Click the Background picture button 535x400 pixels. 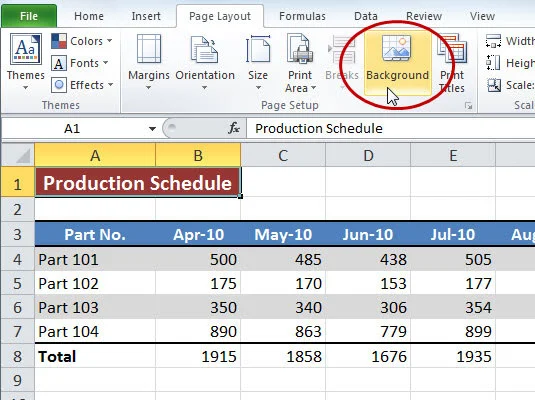397,61
